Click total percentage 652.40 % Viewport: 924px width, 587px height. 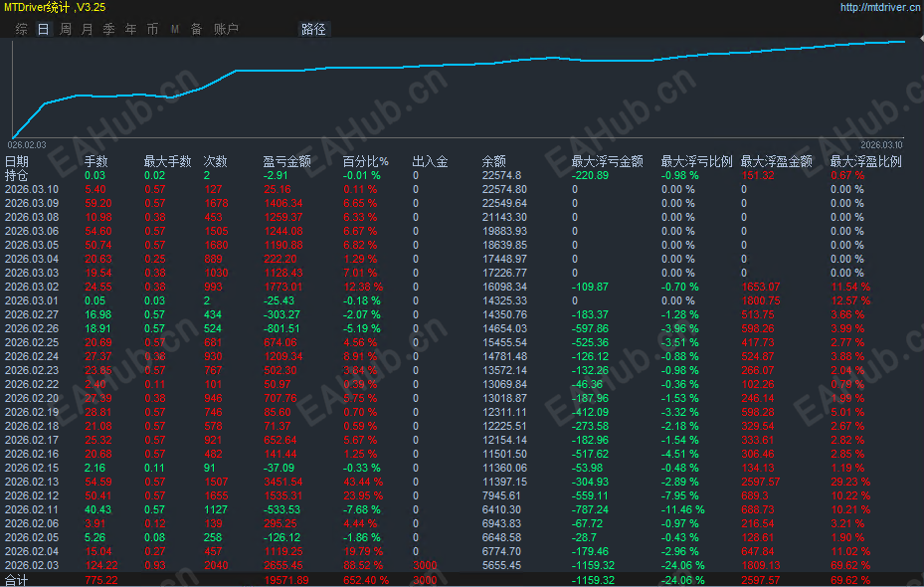click(x=366, y=580)
